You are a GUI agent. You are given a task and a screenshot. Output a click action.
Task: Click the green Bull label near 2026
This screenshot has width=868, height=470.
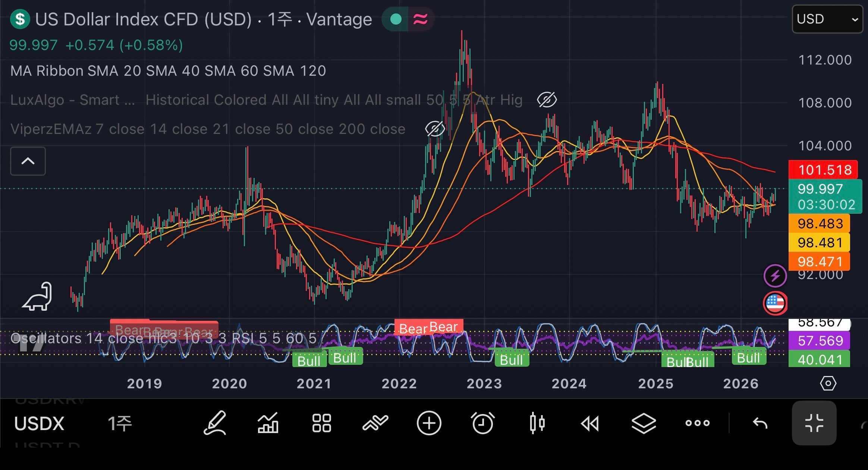coord(749,358)
